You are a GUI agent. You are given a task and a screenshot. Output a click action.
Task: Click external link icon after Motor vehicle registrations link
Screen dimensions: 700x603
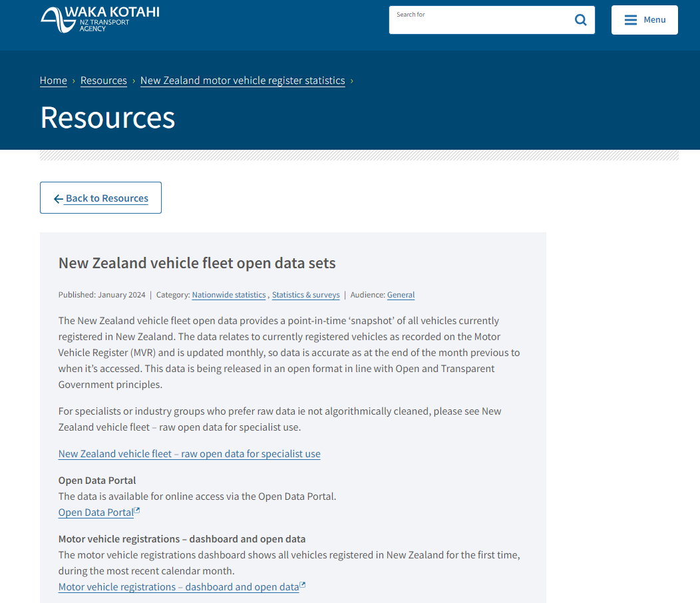point(303,586)
